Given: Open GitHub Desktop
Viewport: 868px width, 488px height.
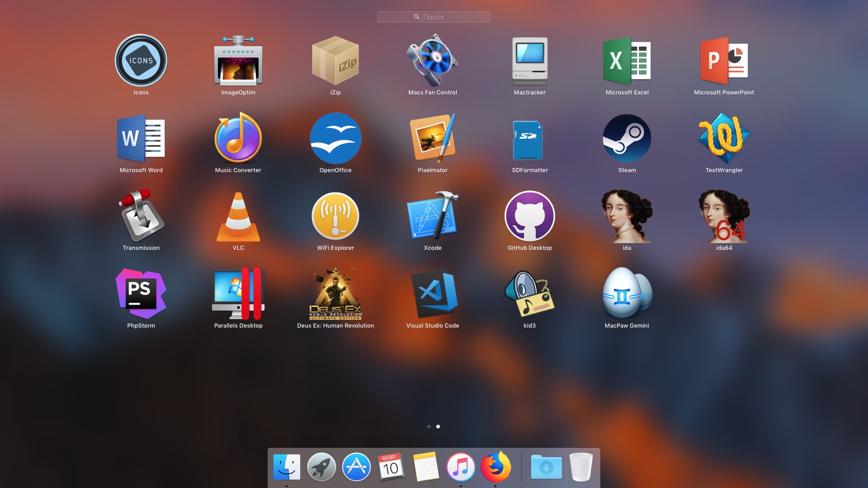Looking at the screenshot, I should coord(530,216).
